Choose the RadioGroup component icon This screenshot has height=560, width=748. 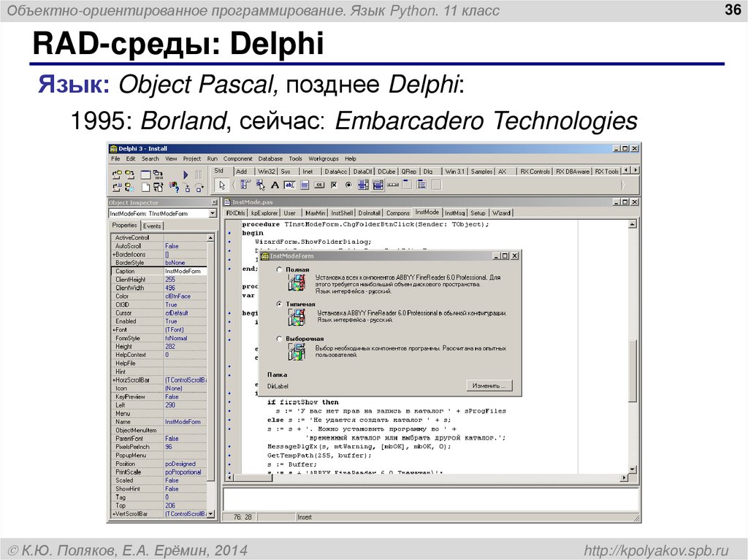click(421, 185)
